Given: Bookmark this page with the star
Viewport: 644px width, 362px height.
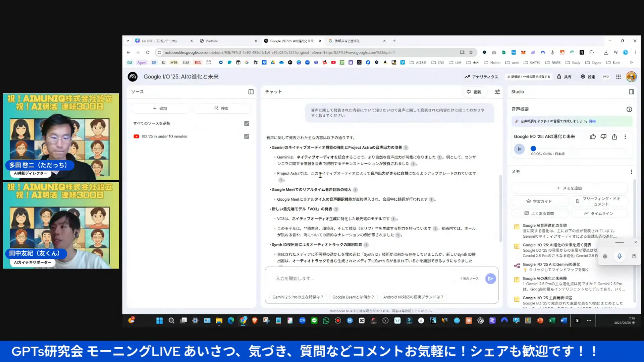Looking at the screenshot, I should [471, 53].
